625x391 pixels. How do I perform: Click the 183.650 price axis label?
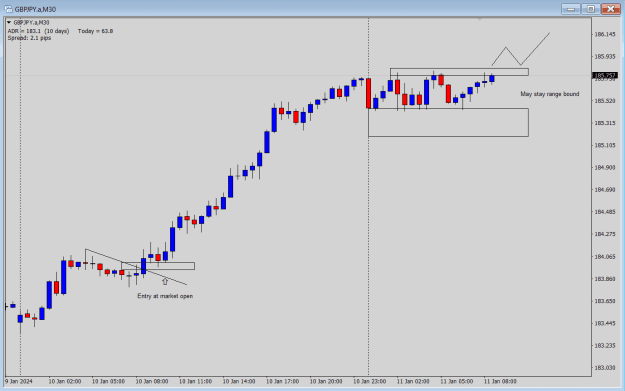tap(605, 301)
